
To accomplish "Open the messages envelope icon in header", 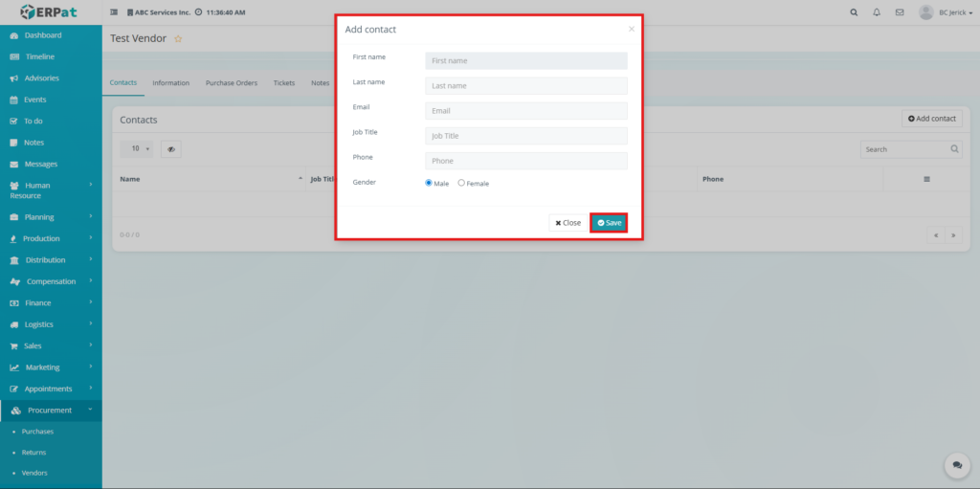I will (900, 12).
